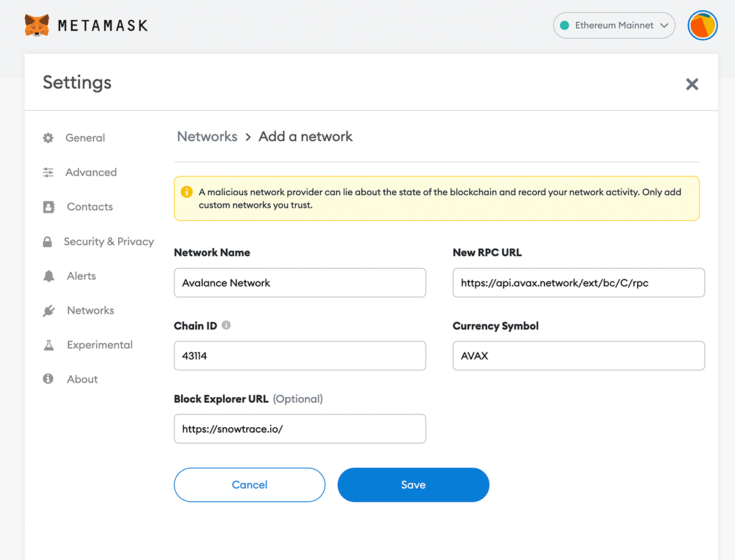This screenshot has height=560, width=735.
Task: Click the Security & Privacy lock icon
Action: click(x=47, y=242)
